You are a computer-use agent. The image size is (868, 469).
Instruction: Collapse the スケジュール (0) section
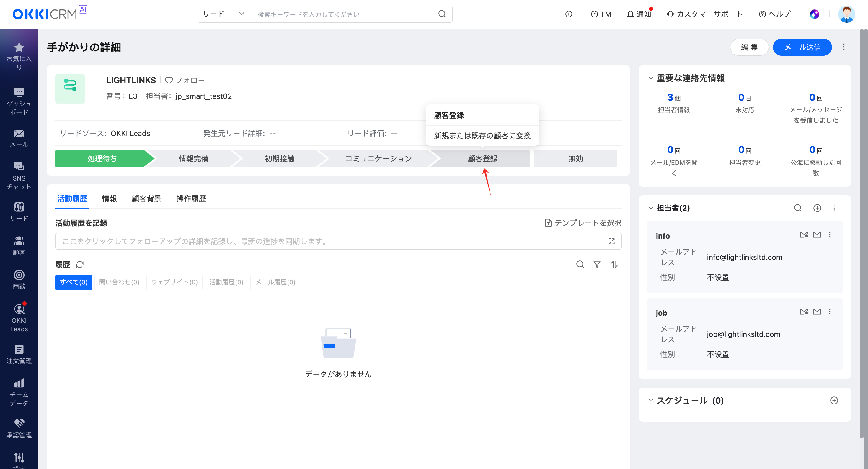tap(651, 400)
